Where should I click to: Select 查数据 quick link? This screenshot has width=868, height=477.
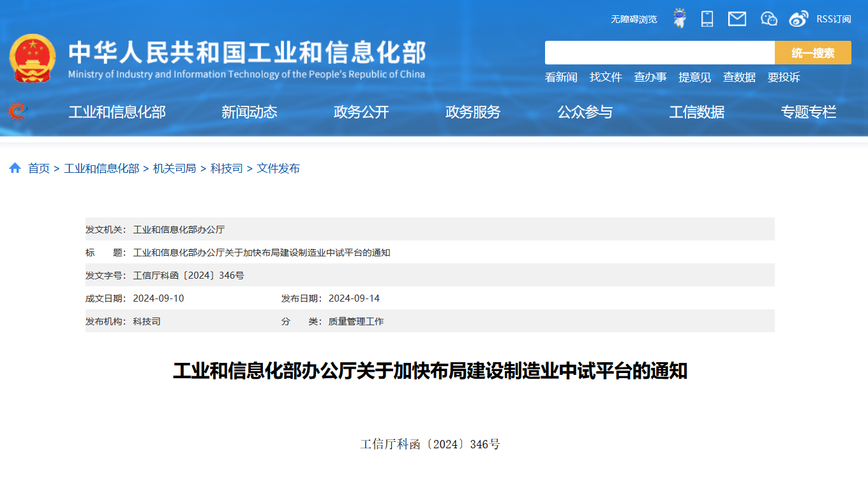coord(739,77)
